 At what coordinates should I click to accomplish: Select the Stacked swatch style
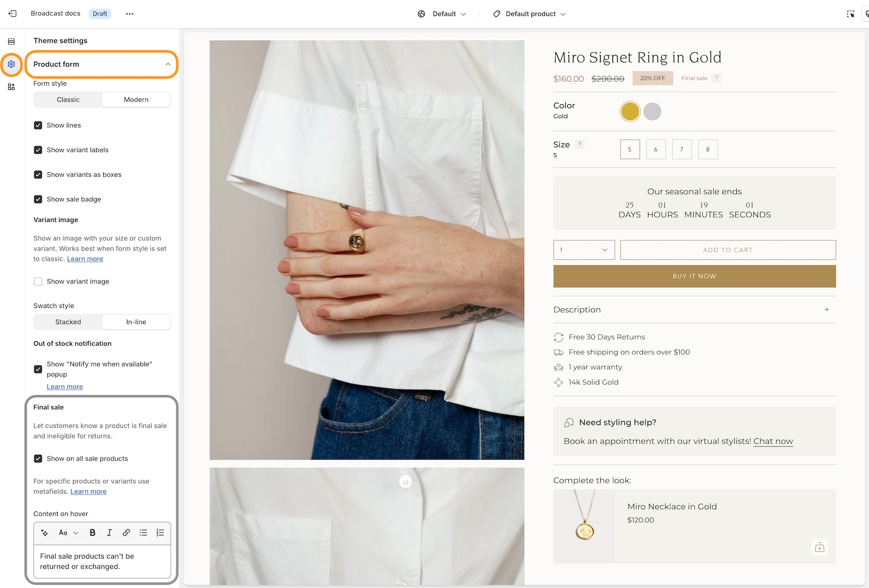pyautogui.click(x=68, y=322)
